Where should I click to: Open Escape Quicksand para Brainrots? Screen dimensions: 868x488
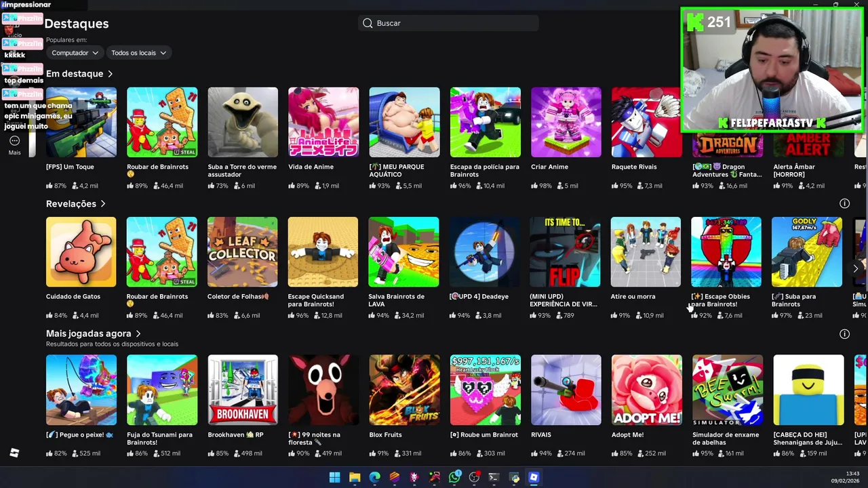pyautogui.click(x=323, y=252)
